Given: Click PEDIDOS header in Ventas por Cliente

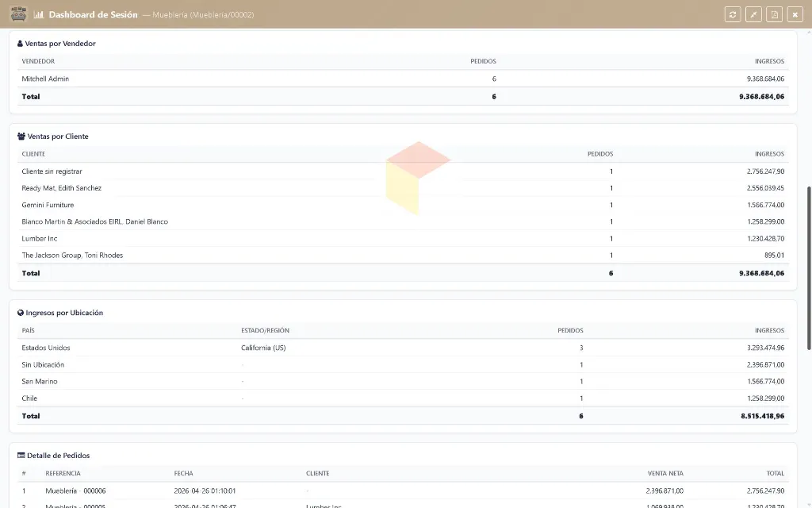Looking at the screenshot, I should coord(600,154).
